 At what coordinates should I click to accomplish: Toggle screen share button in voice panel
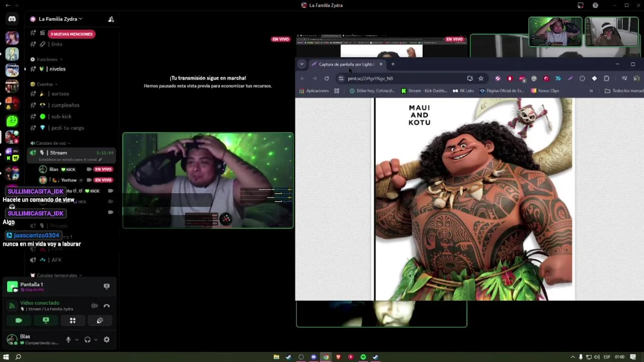coord(46,320)
